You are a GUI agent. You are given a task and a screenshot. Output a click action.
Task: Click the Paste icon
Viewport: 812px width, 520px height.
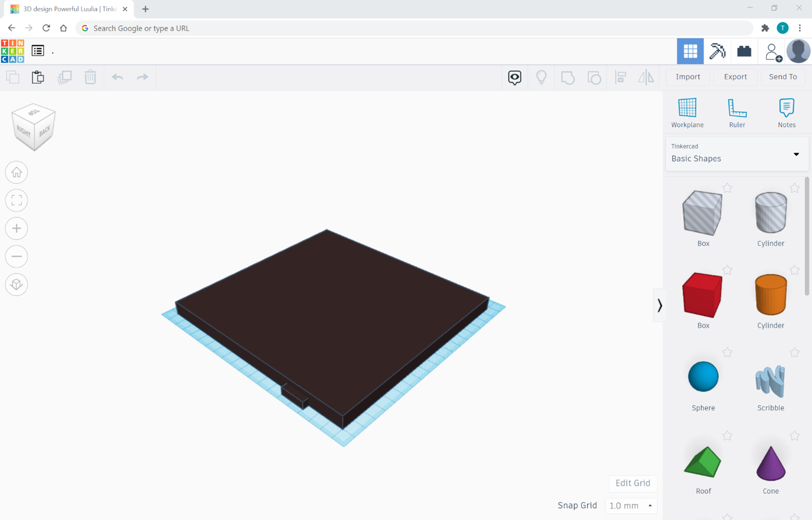38,77
